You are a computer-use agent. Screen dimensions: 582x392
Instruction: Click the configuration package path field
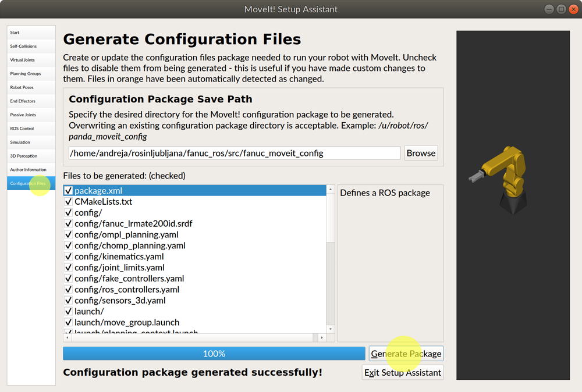pos(234,153)
